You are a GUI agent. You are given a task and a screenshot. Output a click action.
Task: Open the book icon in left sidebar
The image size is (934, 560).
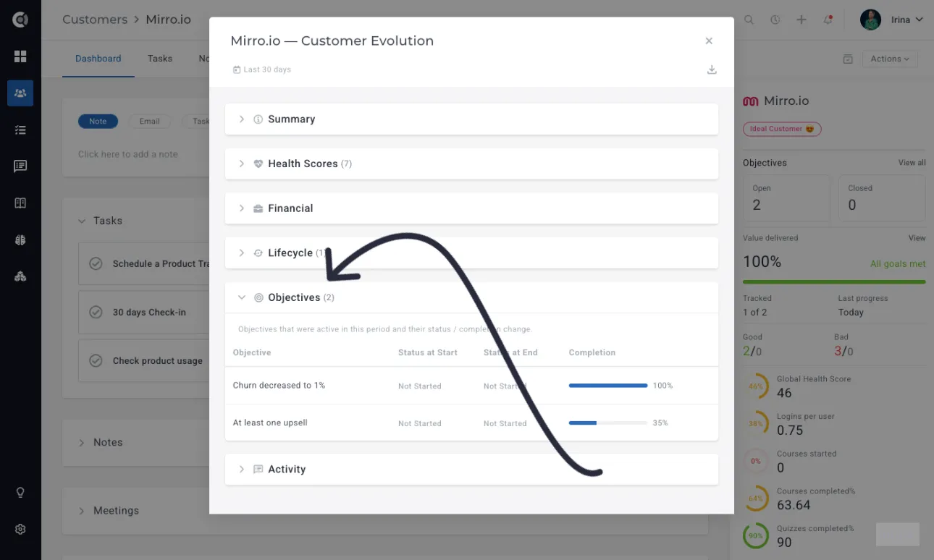pyautogui.click(x=20, y=203)
